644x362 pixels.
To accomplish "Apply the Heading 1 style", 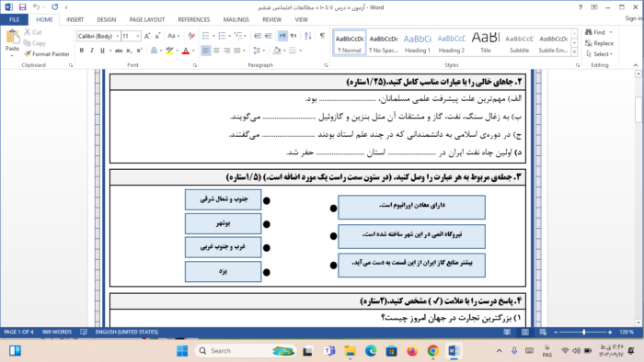I will 418,42.
